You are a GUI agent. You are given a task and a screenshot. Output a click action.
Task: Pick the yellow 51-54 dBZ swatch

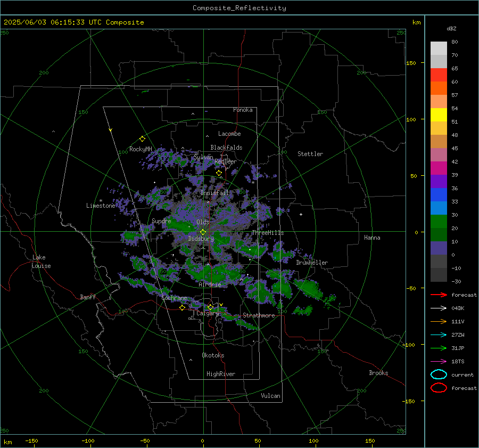pyautogui.click(x=439, y=115)
